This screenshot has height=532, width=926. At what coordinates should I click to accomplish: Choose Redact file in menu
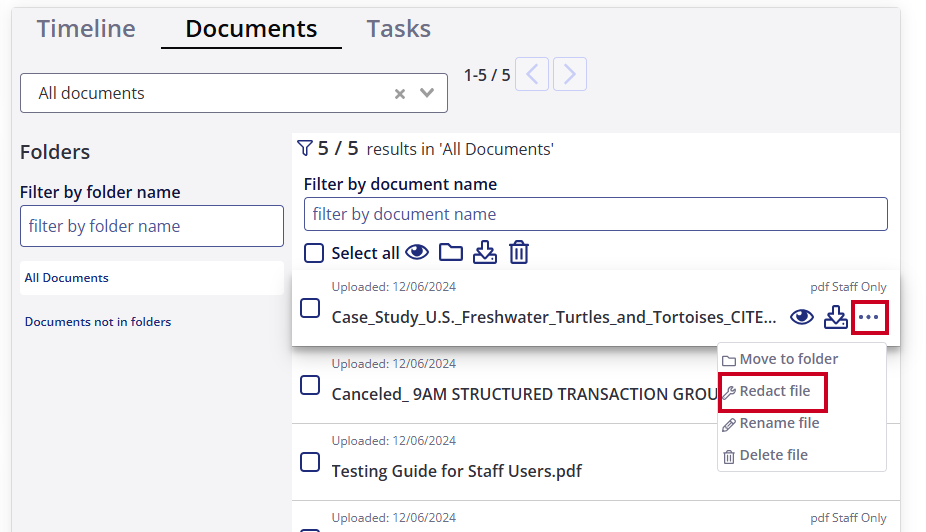[x=767, y=391]
